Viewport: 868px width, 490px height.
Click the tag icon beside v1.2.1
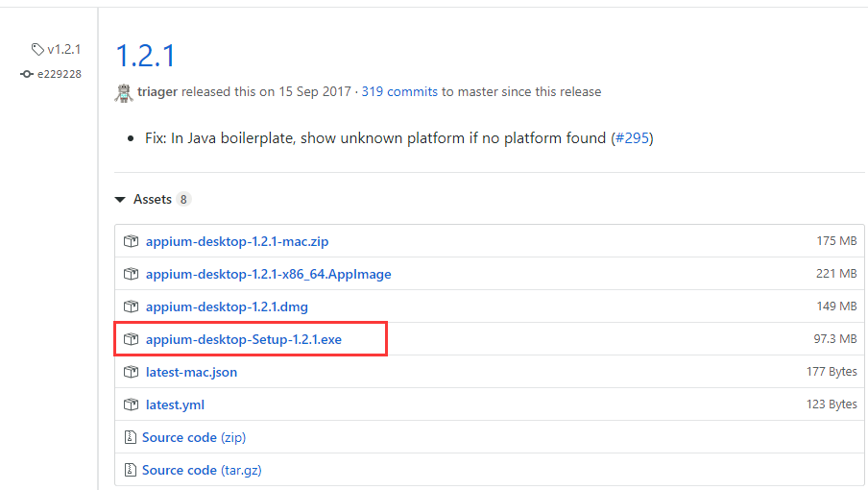coord(37,49)
